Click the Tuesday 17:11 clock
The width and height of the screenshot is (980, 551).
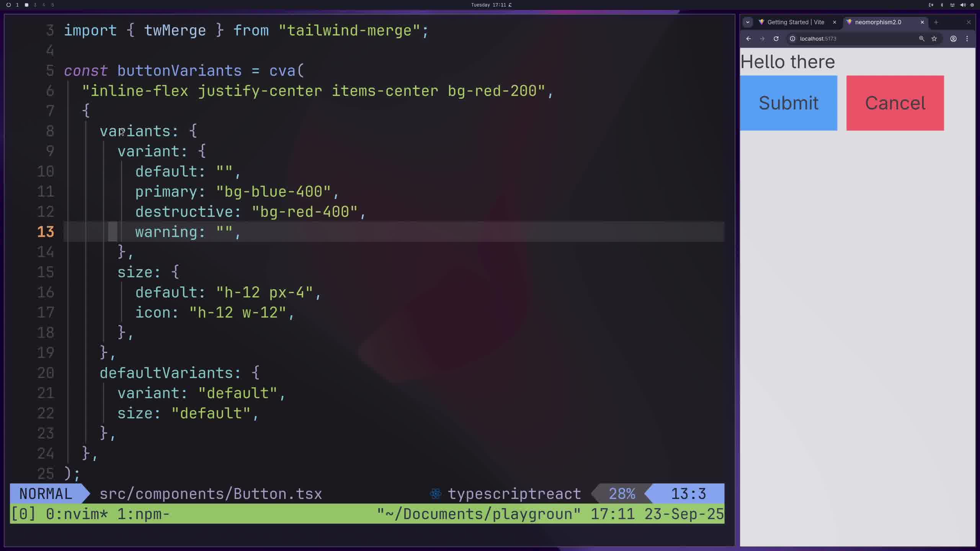tap(488, 5)
